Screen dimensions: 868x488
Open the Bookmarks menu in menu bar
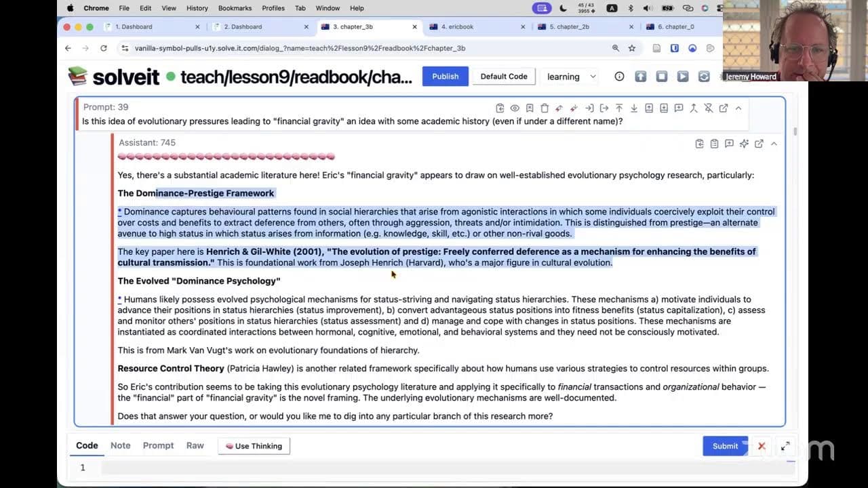[235, 8]
